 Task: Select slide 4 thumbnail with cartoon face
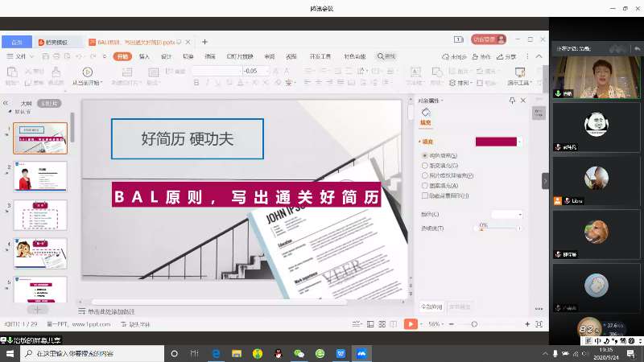pyautogui.click(x=40, y=253)
